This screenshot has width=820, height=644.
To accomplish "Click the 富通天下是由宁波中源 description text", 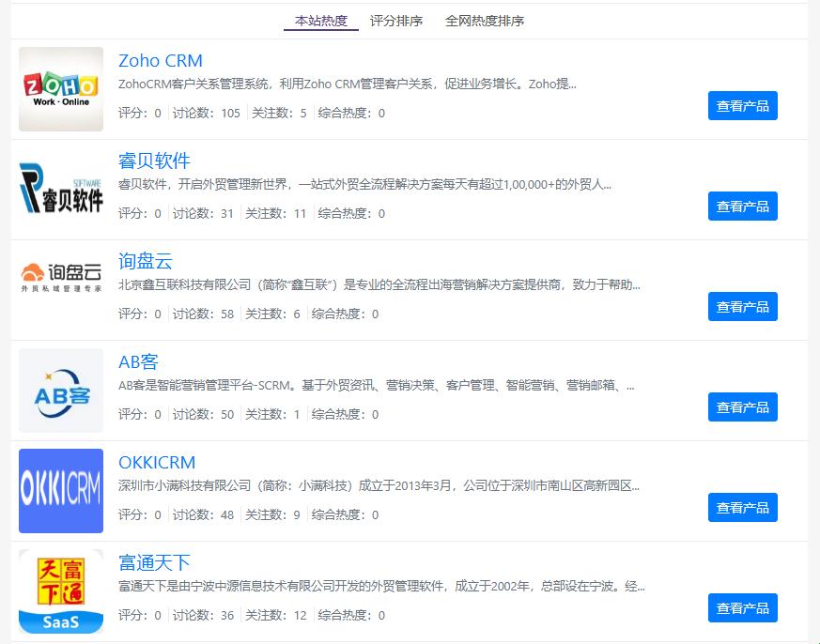I will [381, 586].
